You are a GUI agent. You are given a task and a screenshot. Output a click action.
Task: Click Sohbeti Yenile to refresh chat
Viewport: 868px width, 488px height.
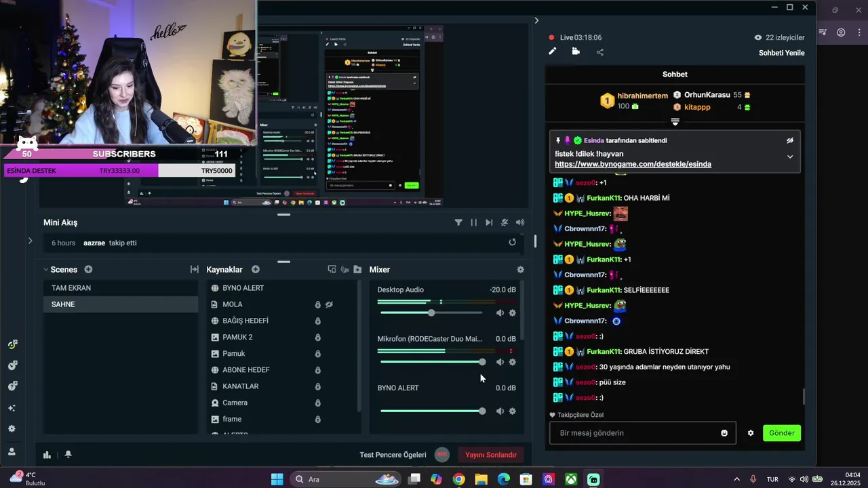[782, 53]
